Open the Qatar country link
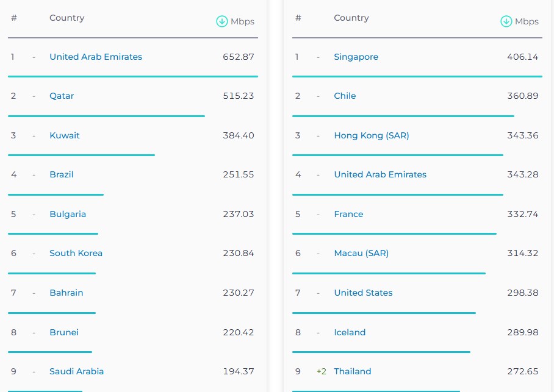Screen dimensions: 554x392 [62, 96]
